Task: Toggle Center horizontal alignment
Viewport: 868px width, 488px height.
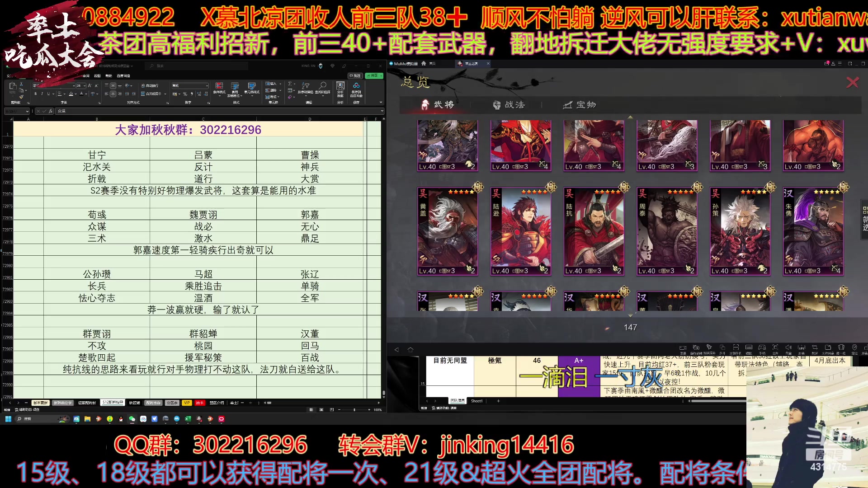Action: (x=113, y=94)
